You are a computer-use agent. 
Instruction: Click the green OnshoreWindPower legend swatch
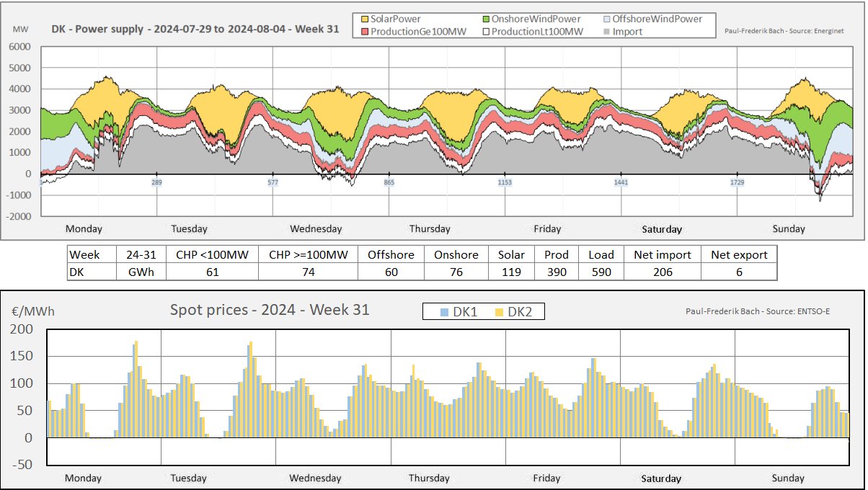point(487,19)
